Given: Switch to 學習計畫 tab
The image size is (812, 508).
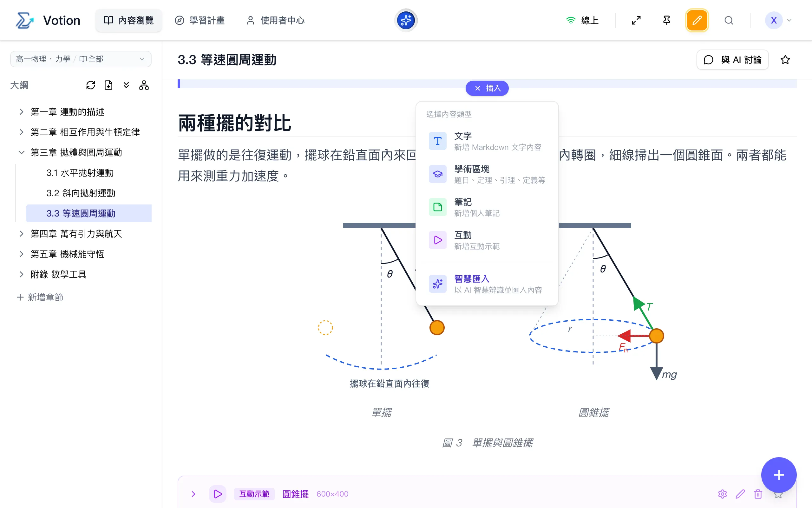Looking at the screenshot, I should pos(200,21).
